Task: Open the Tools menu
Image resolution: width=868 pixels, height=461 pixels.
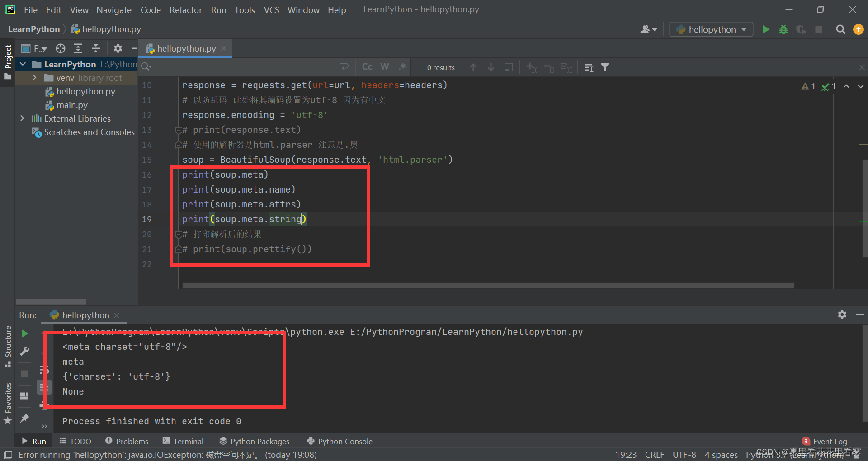Action: point(245,9)
